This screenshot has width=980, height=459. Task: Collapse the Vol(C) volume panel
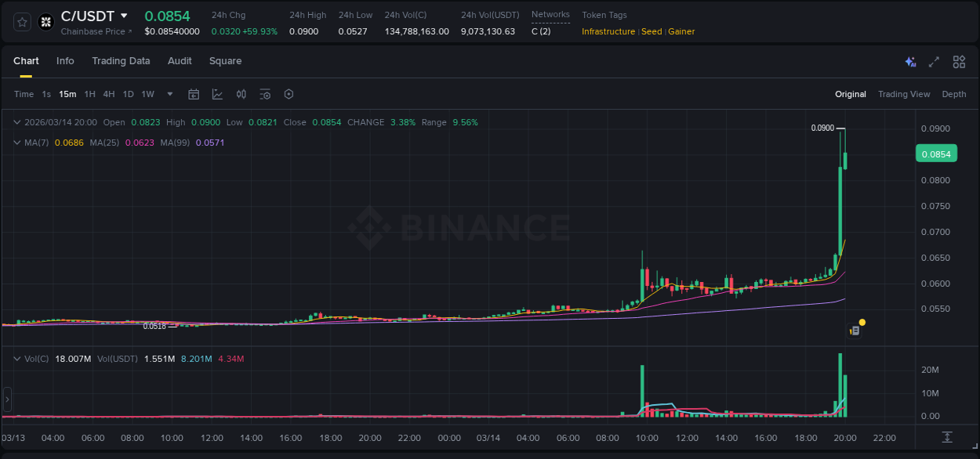pyautogui.click(x=17, y=359)
